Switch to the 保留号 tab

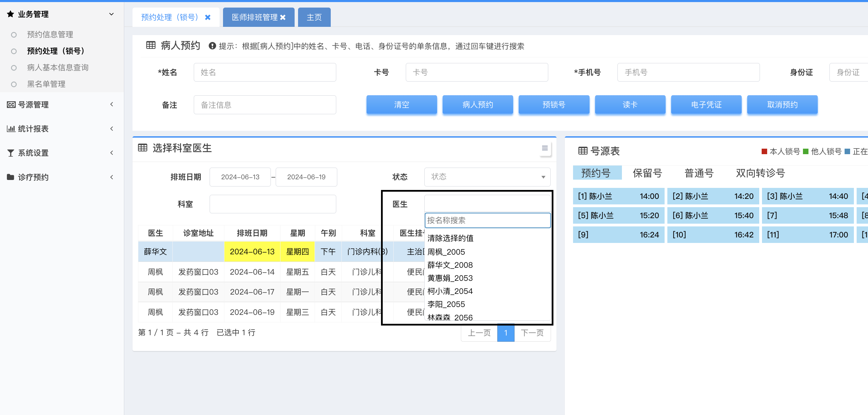[x=647, y=173]
